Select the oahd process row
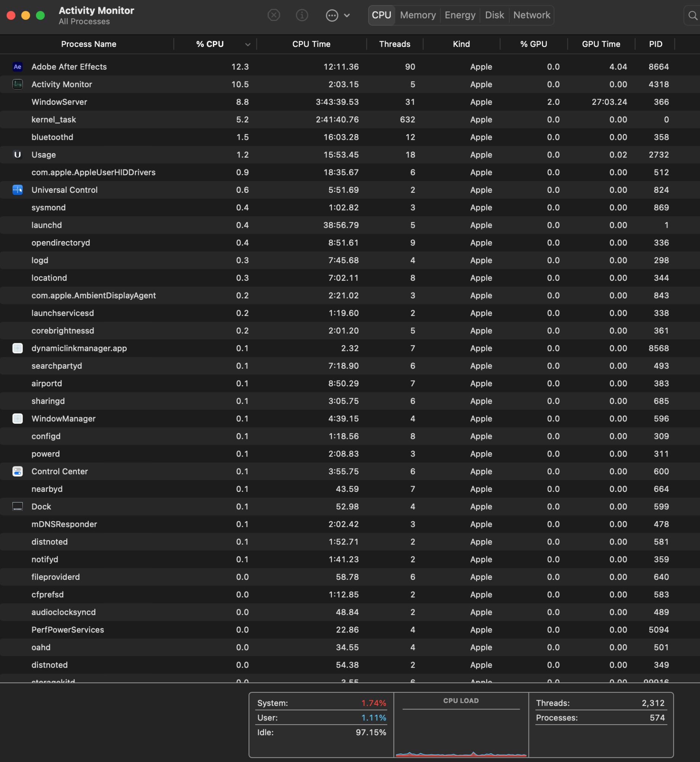700x762 pixels. click(350, 647)
